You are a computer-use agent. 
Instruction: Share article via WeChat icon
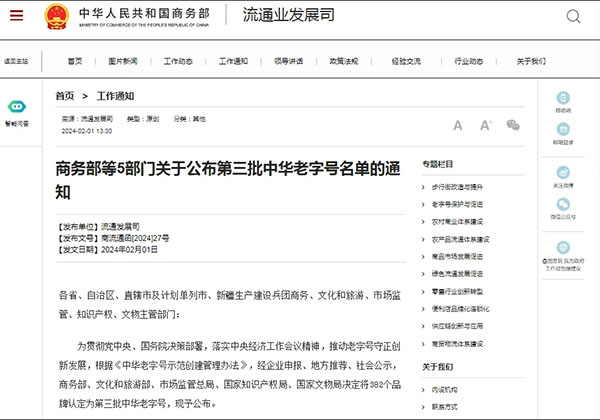tap(513, 125)
